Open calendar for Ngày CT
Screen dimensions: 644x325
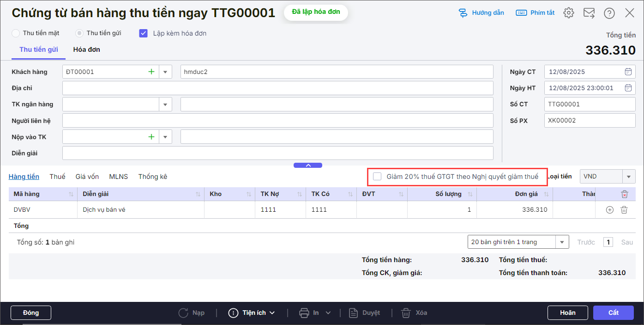(x=628, y=72)
